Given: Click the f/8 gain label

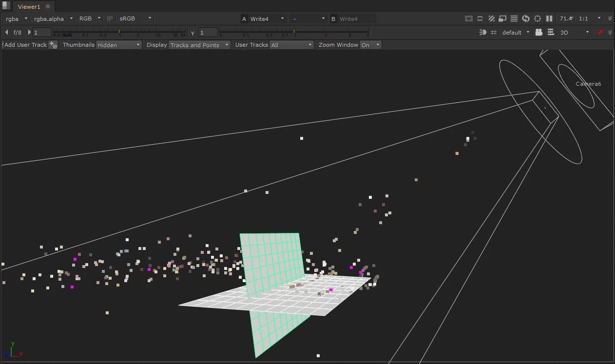Looking at the screenshot, I should 18,32.
